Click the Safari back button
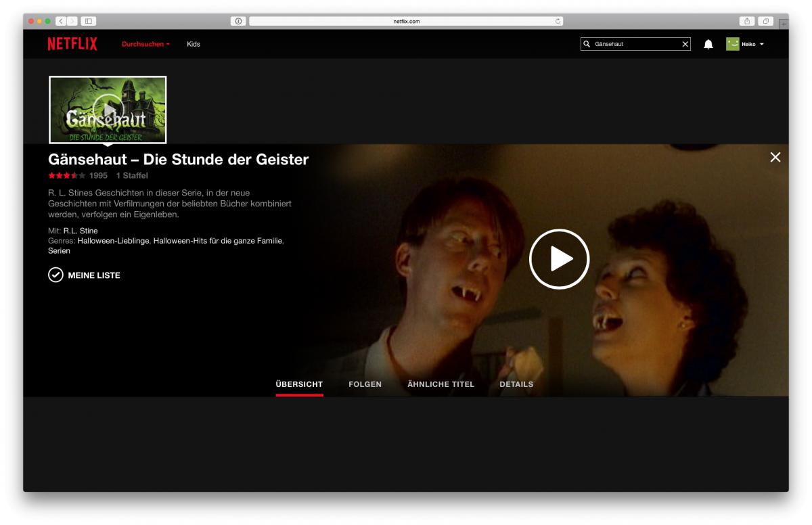The height and width of the screenshot is (525, 812). point(60,21)
